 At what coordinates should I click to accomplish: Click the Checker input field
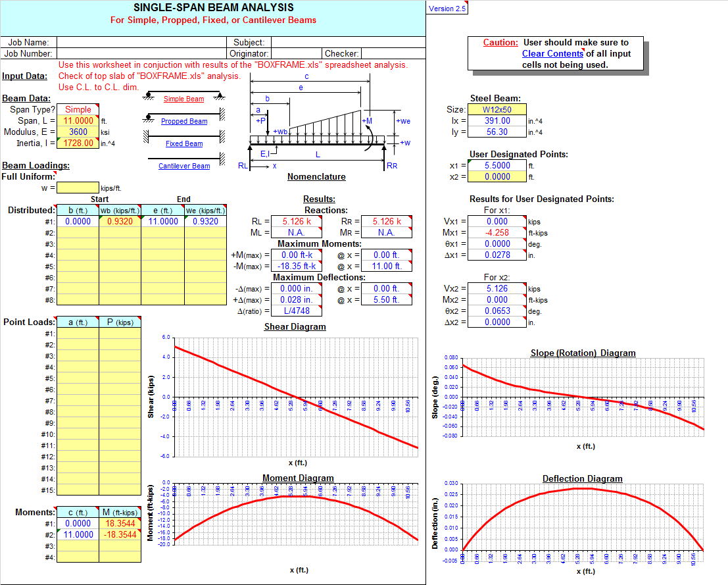(x=393, y=53)
